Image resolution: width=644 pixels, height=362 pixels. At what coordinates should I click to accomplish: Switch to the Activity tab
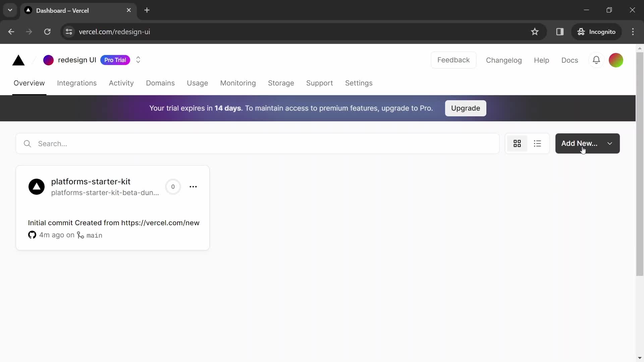click(x=121, y=83)
